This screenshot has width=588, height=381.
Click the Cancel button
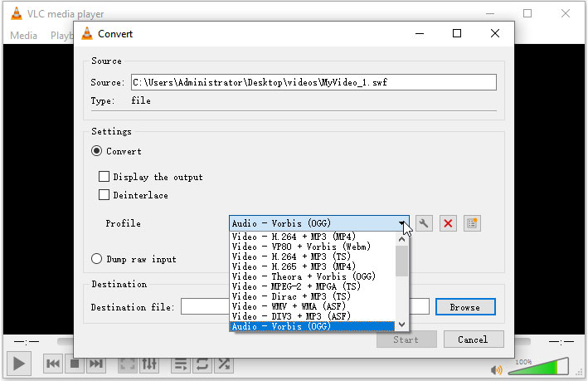(474, 339)
